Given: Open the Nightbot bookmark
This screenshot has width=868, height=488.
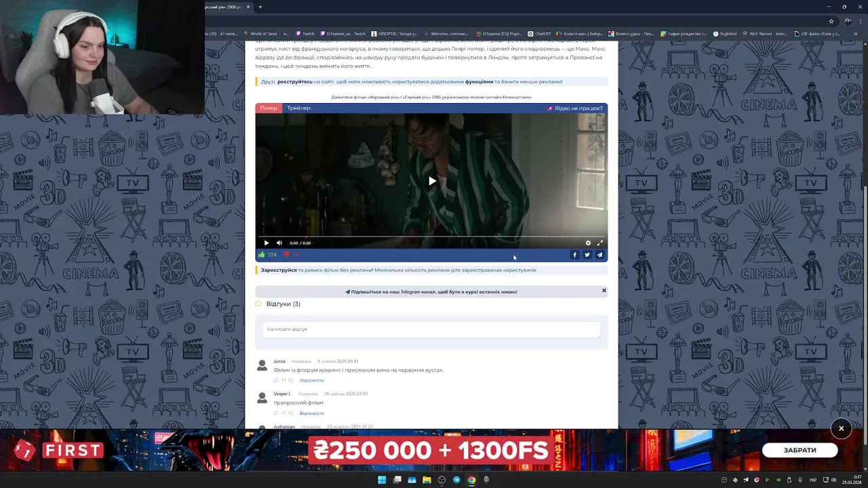Looking at the screenshot, I should point(725,34).
